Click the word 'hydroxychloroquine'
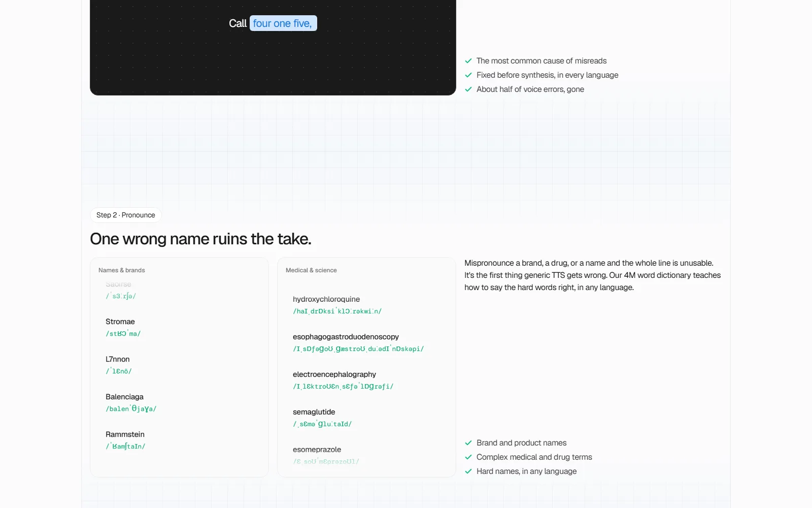The height and width of the screenshot is (508, 812). pos(326,299)
